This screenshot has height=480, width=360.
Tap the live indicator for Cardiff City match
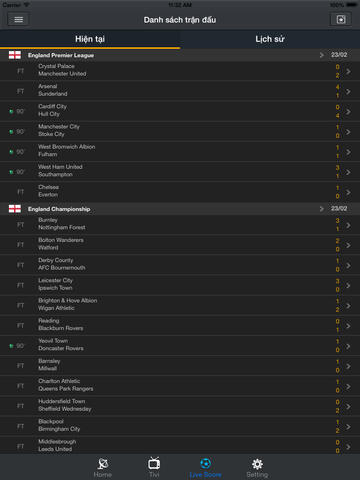(x=11, y=111)
